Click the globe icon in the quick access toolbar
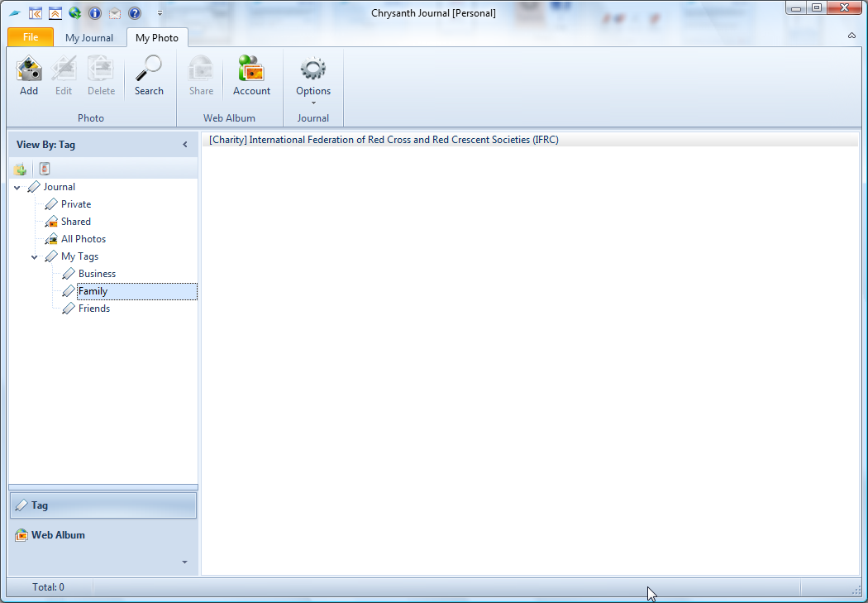This screenshot has width=868, height=603. (x=75, y=13)
